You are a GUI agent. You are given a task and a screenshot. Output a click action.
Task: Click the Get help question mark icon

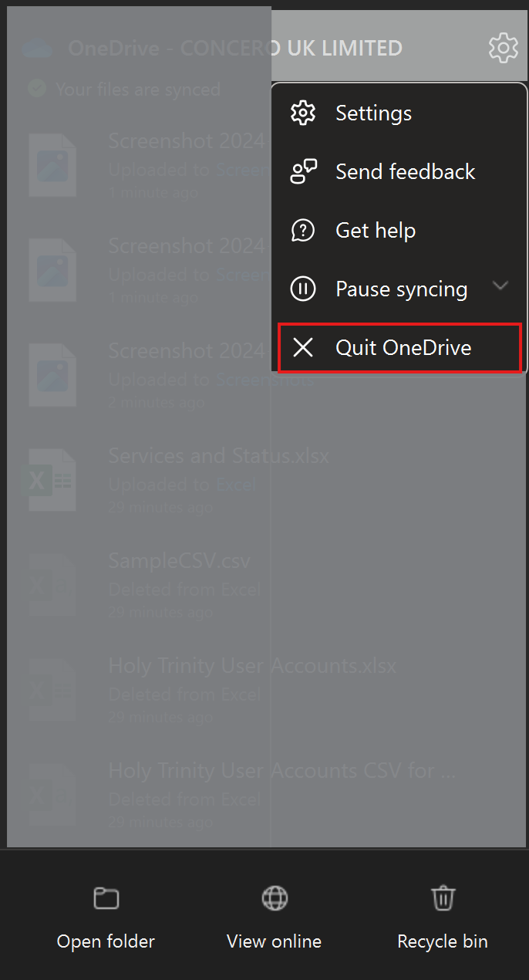(x=303, y=230)
